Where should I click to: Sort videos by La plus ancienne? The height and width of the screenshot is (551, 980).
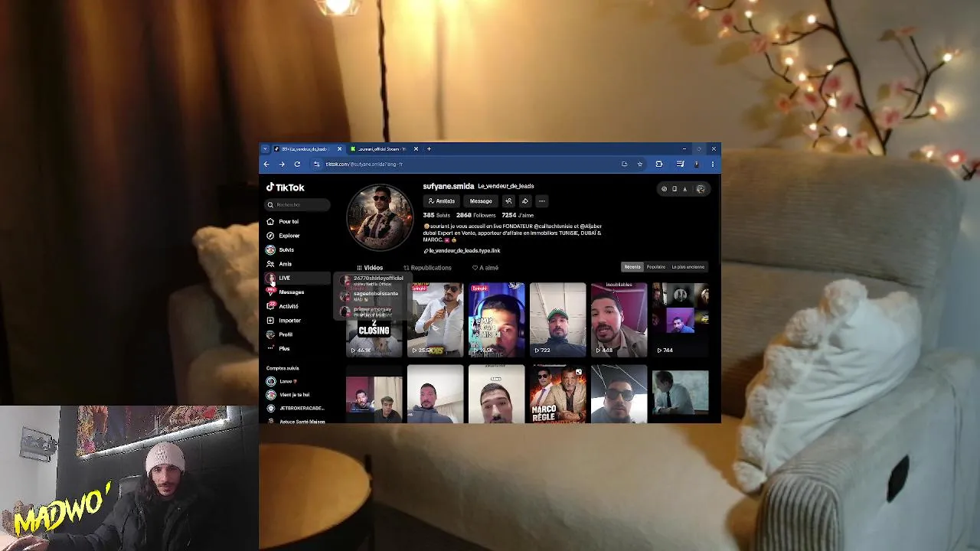[688, 267]
